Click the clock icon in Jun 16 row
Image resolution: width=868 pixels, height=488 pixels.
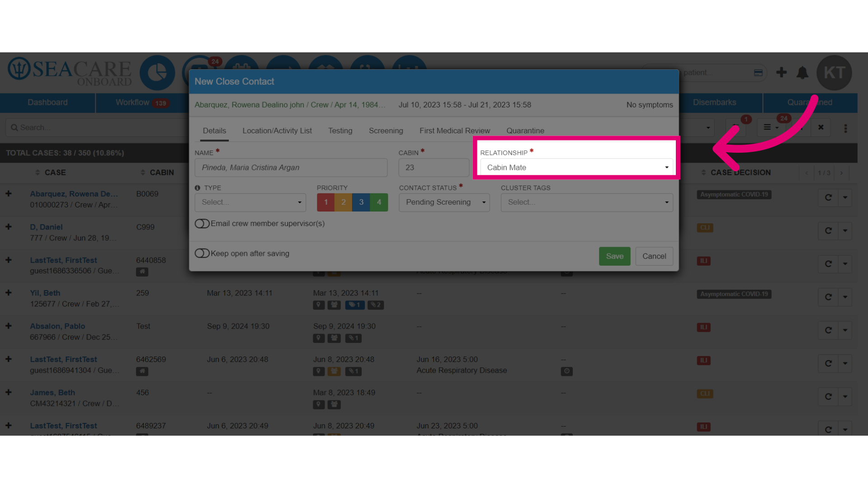[x=566, y=371]
